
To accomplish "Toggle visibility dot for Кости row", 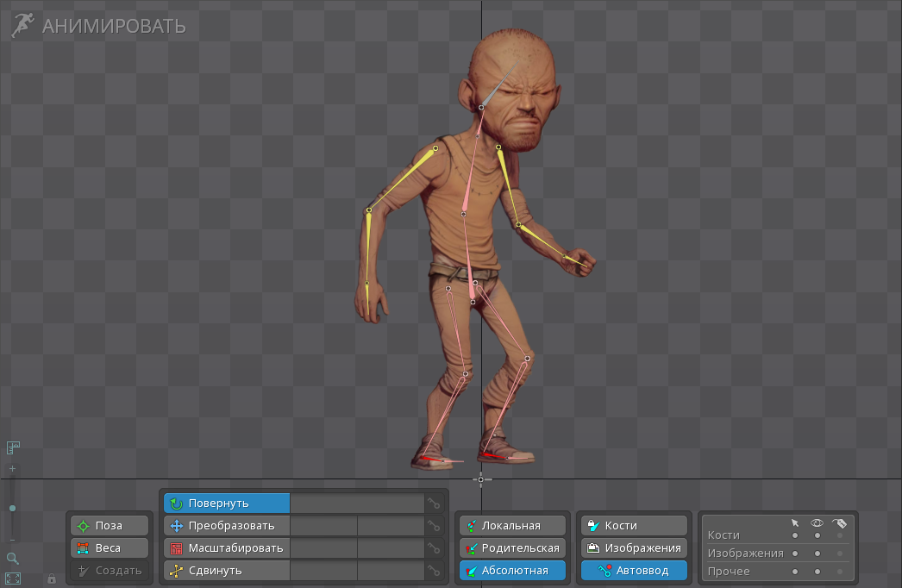I will (x=817, y=535).
